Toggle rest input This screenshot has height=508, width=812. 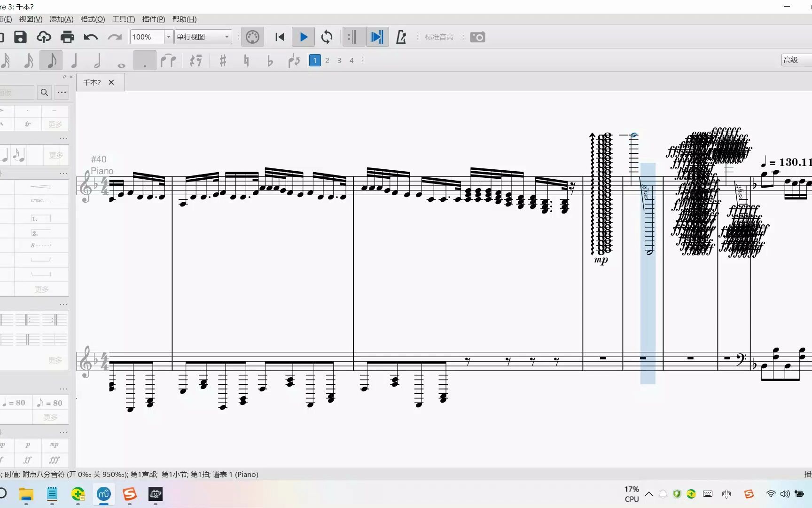pos(195,61)
